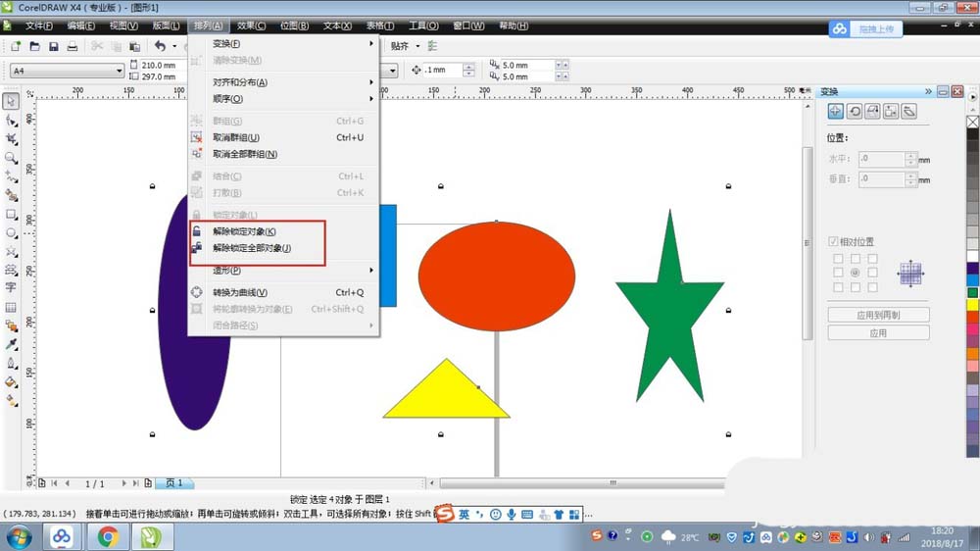Select the top-center anchor point checkbox

pos(856,258)
